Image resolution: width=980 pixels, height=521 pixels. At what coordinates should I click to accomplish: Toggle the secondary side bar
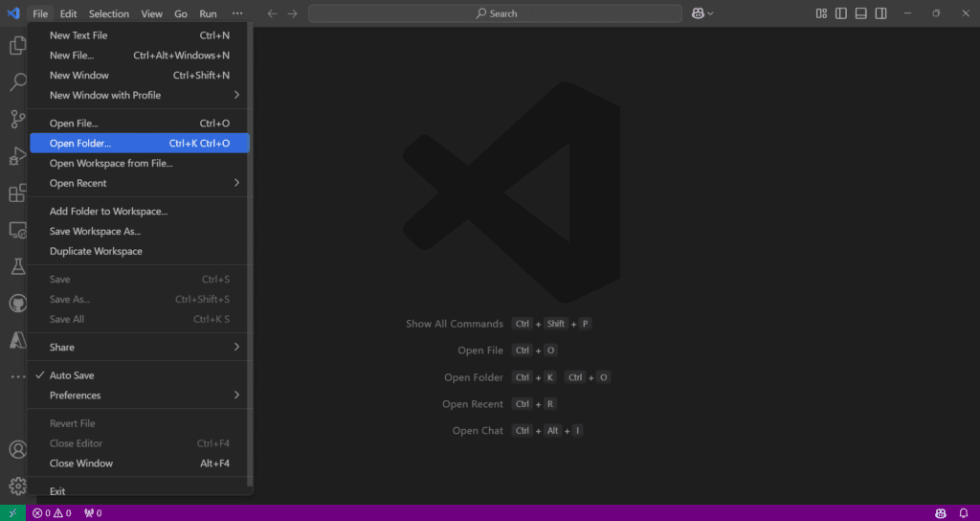point(881,13)
